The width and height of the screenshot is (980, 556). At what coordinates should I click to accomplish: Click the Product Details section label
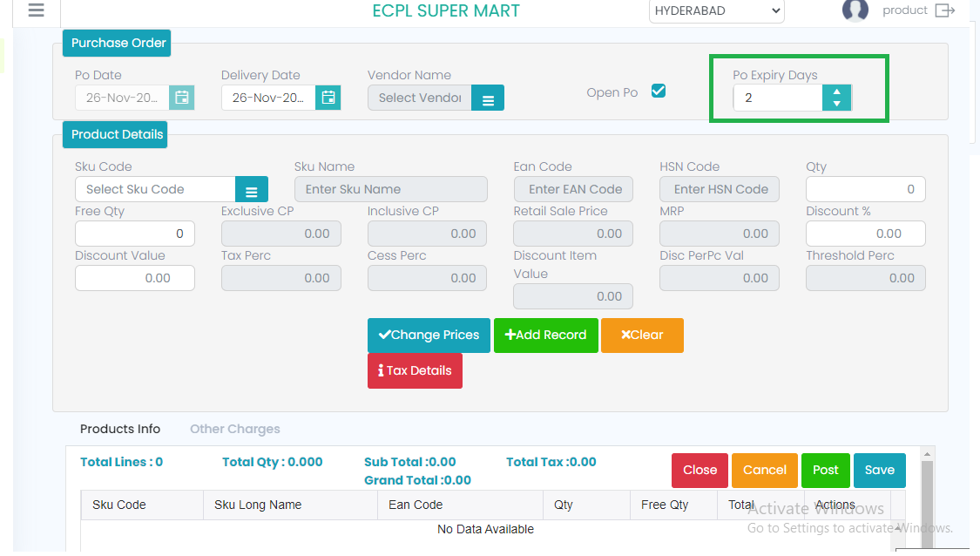115,134
